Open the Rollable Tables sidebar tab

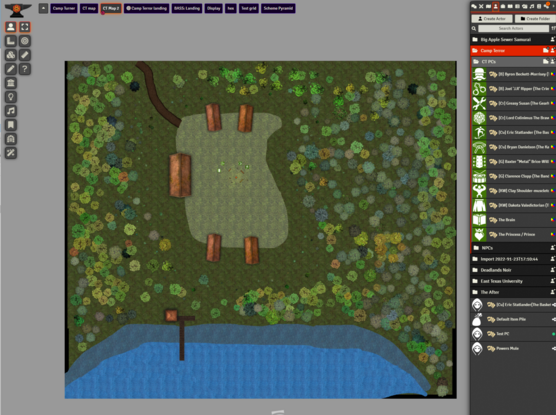pyautogui.click(x=517, y=6)
